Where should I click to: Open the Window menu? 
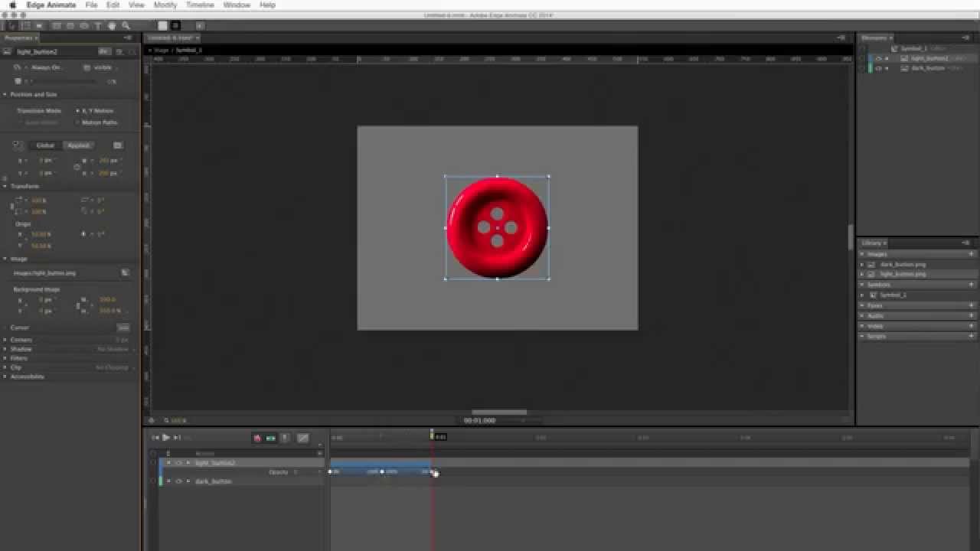pyautogui.click(x=237, y=5)
